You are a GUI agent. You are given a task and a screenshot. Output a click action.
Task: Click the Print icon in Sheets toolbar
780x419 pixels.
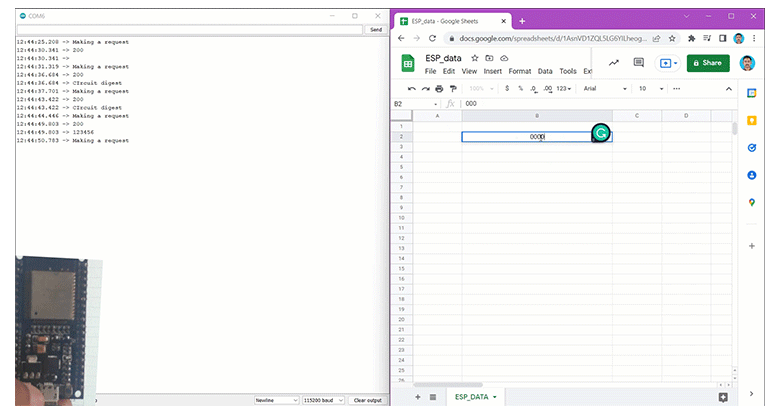pyautogui.click(x=438, y=88)
